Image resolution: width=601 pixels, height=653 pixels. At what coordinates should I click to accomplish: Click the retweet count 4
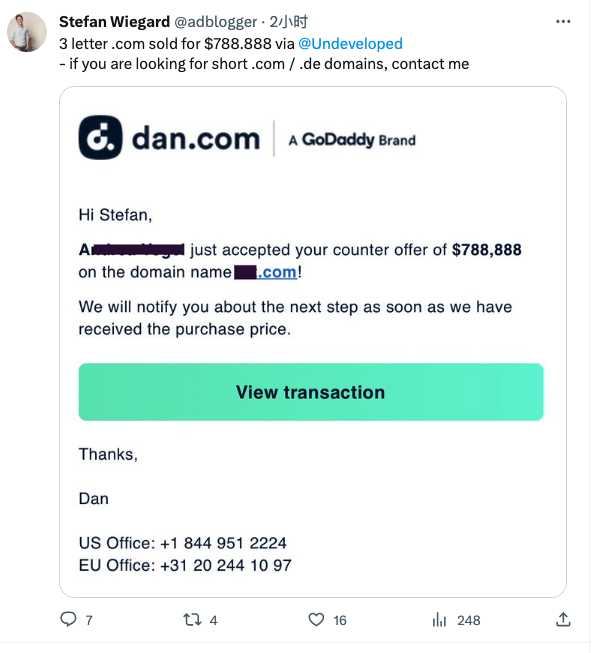tap(213, 621)
